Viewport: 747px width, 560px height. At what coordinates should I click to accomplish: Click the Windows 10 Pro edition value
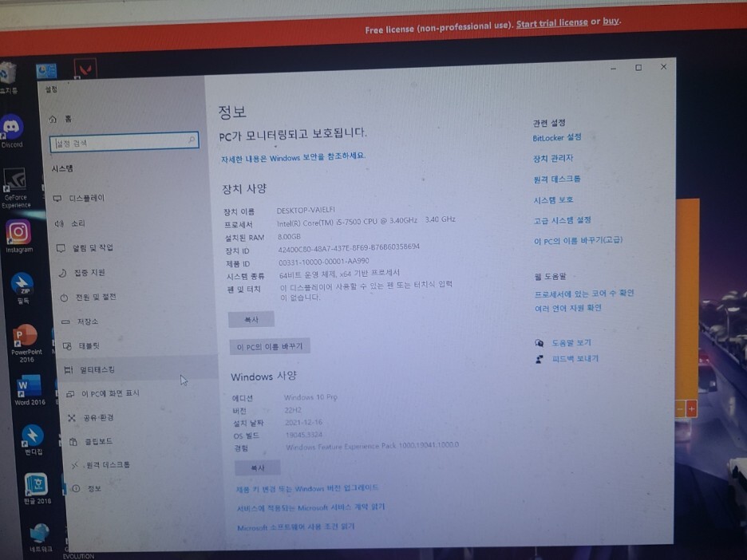click(x=310, y=397)
